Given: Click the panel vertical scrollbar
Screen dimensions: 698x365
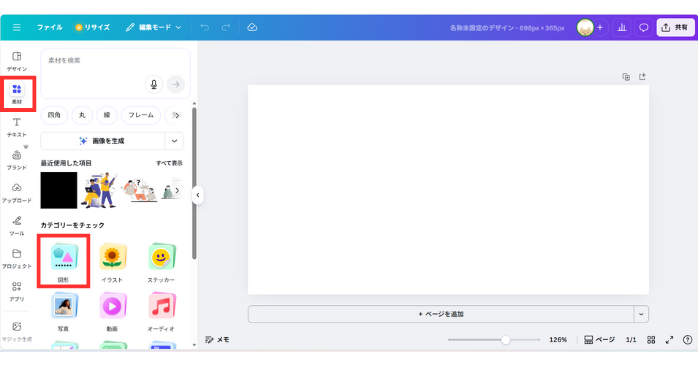Looking at the screenshot, I should [194, 182].
